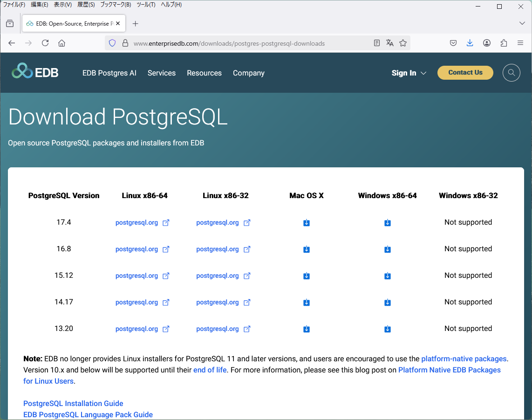This screenshot has width=532, height=420.
Task: Open the Resources navigation menu
Action: [x=204, y=73]
